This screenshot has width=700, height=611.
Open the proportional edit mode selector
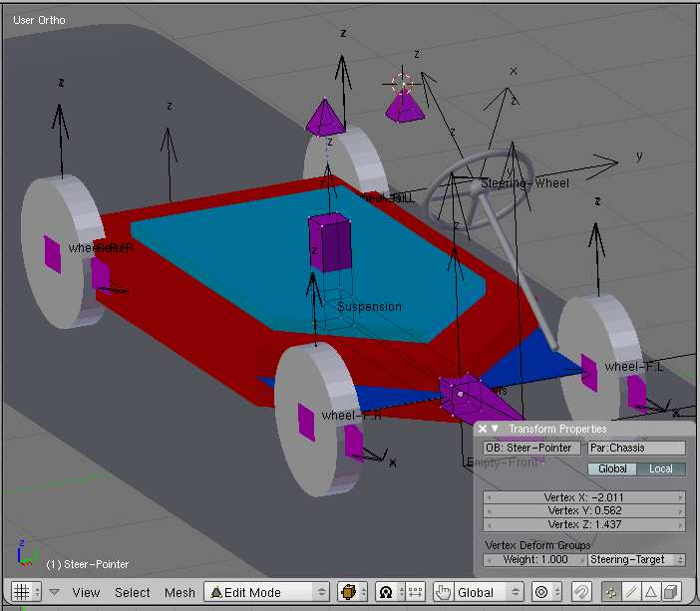546,592
